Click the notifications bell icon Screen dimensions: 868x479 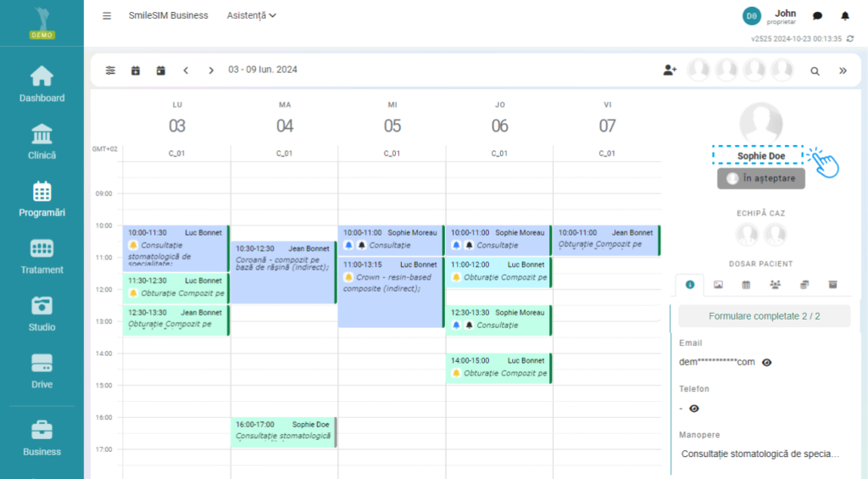[844, 15]
